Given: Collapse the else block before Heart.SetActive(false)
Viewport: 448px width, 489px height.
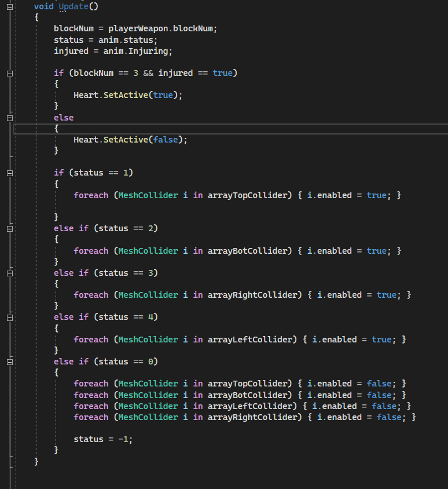Looking at the screenshot, I should [10, 118].
